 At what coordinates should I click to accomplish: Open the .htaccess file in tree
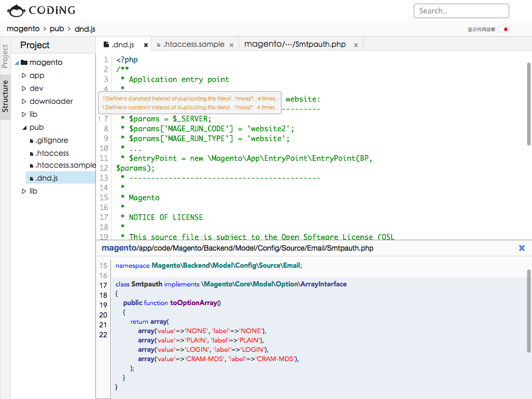(52, 153)
